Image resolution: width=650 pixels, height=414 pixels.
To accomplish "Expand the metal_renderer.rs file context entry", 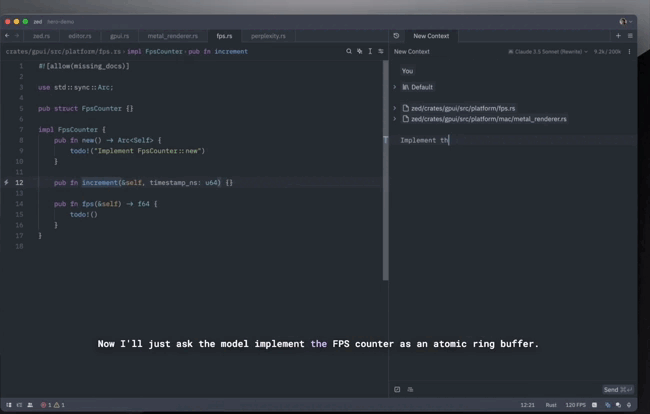I will (395, 119).
